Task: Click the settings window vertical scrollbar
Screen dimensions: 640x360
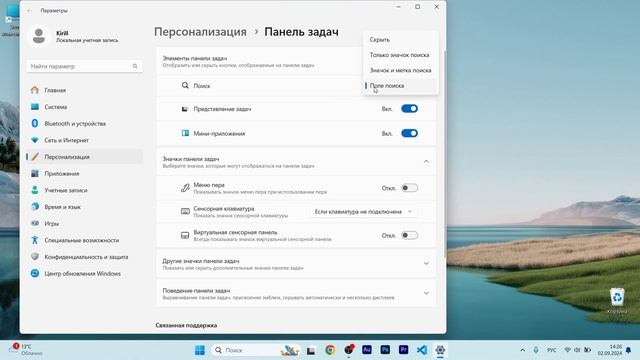Action: click(444, 155)
